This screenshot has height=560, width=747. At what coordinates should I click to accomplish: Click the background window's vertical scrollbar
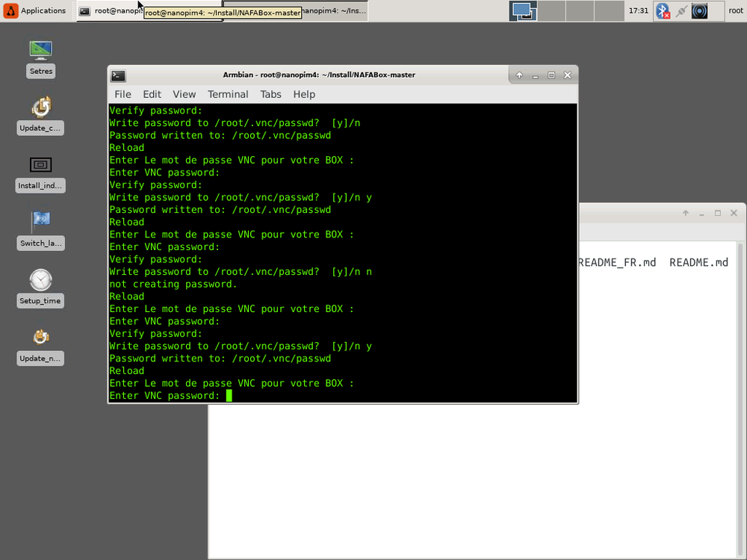coord(741,400)
